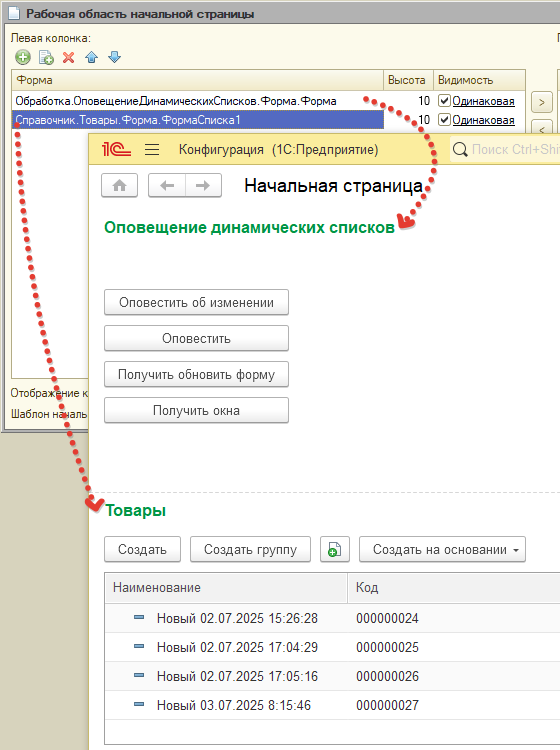Open Создать на основании dropdown
Screen dimensions: 560x750
(442, 549)
